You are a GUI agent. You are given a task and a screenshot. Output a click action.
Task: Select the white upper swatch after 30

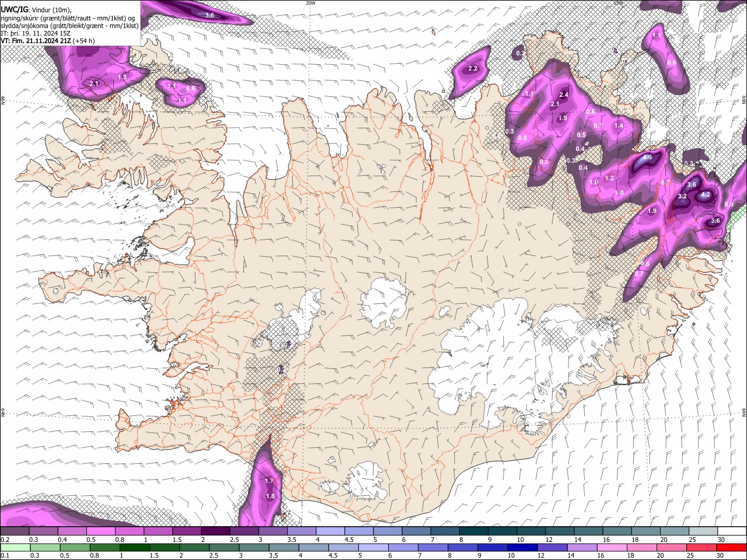click(x=731, y=531)
